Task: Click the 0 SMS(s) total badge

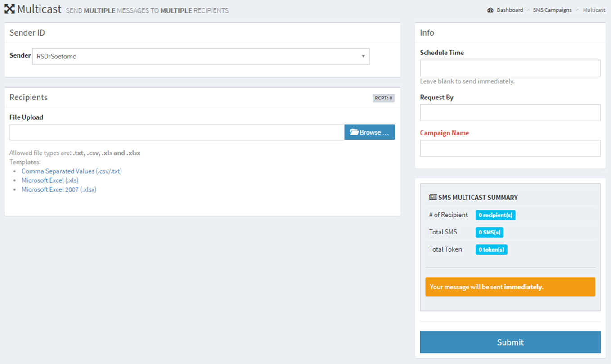Action: [489, 232]
